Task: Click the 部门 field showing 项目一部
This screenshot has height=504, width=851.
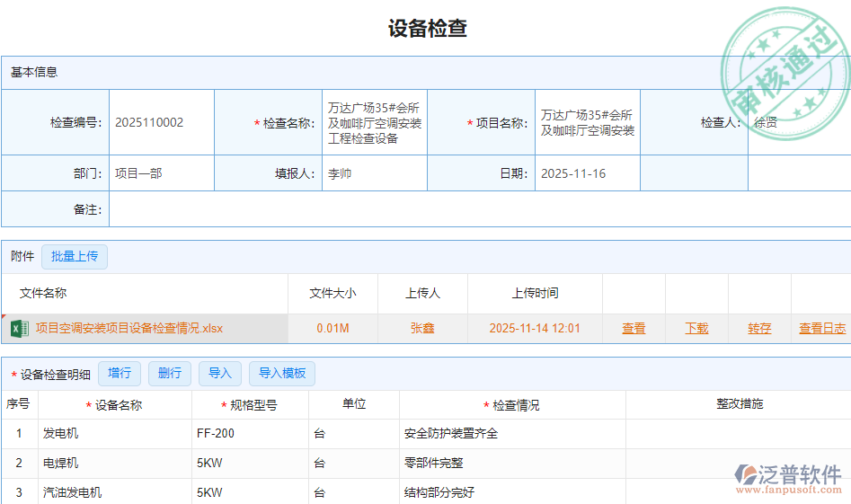Action: click(x=161, y=174)
